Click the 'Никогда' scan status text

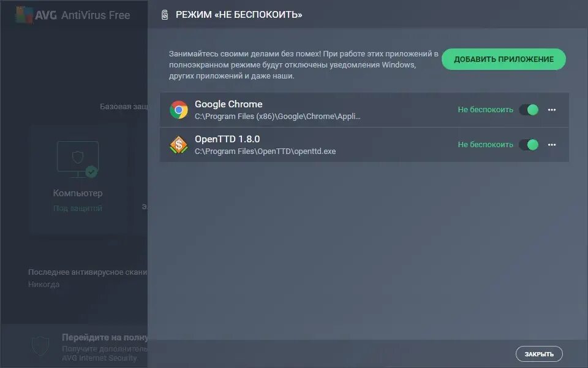[x=43, y=284]
